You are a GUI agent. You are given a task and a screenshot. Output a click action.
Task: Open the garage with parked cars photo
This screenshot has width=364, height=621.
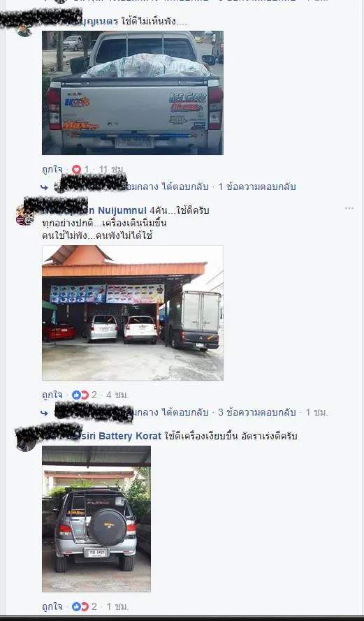click(133, 313)
